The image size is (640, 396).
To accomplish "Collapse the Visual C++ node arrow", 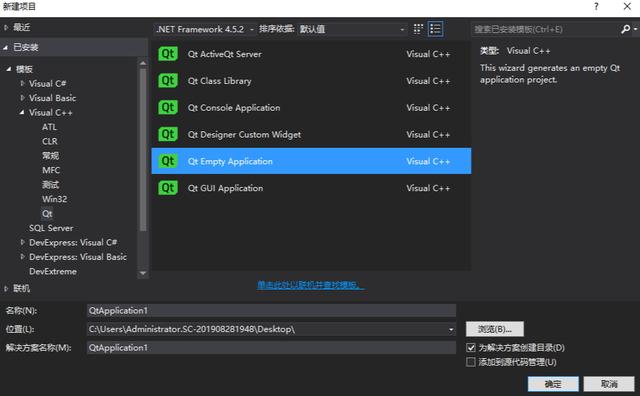I will coord(22,112).
